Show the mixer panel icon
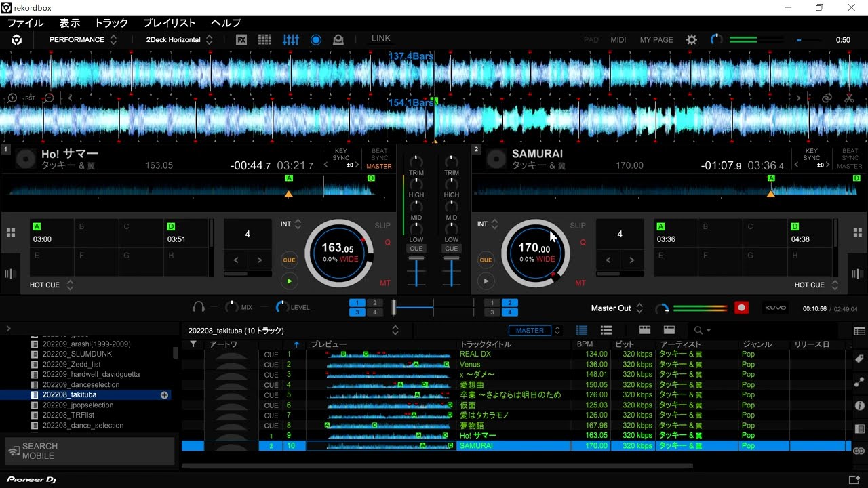 tap(291, 39)
